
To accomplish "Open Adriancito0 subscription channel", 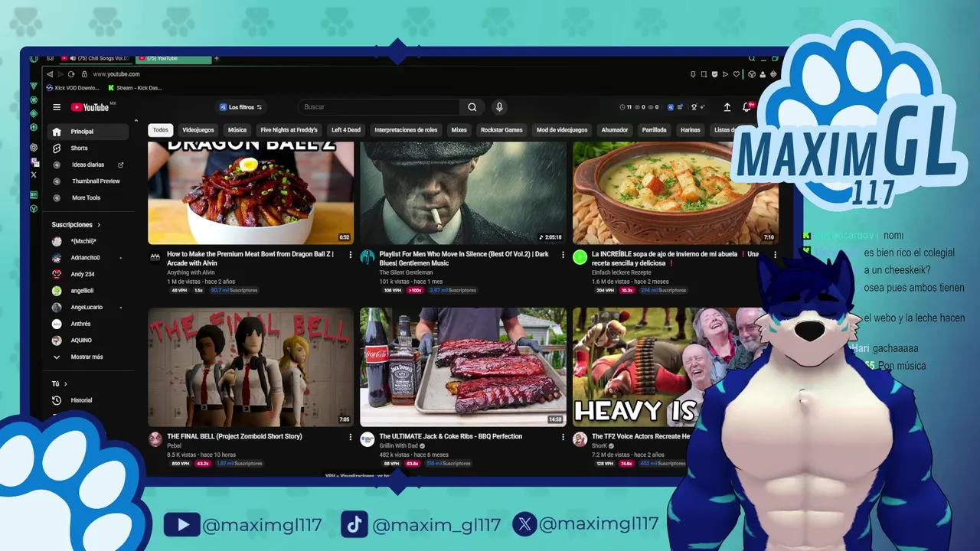I will click(89, 258).
